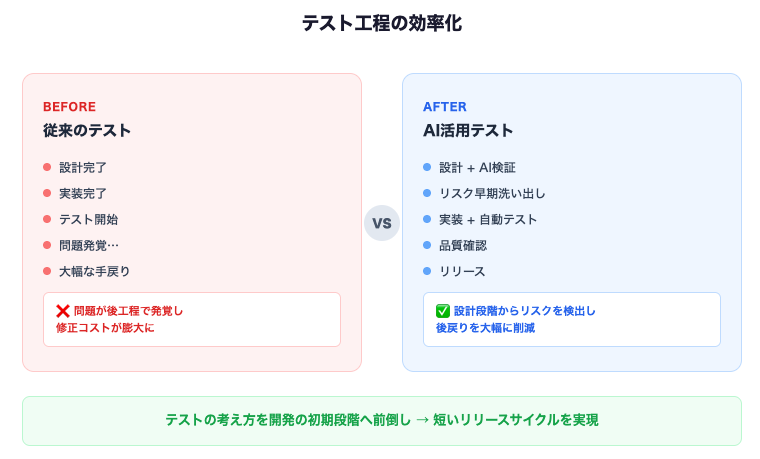This screenshot has height=459, width=760.
Task: Click the リスク早期洗い出し list item
Action: [x=492, y=193]
